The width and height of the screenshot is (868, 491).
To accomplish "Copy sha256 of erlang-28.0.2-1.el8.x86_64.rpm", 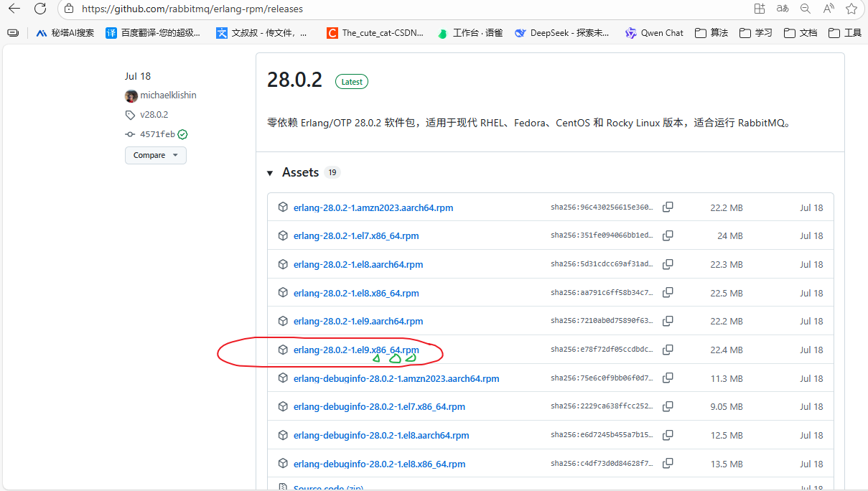I will point(668,293).
